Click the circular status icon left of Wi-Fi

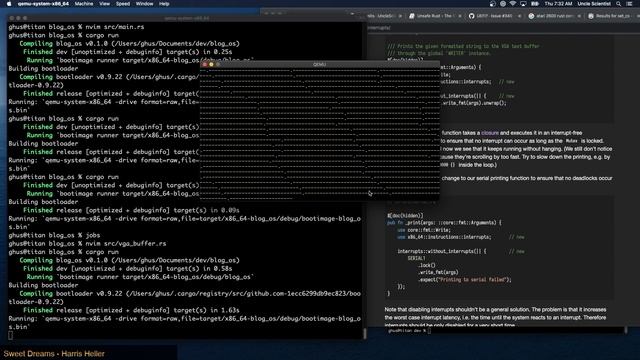point(503,4)
